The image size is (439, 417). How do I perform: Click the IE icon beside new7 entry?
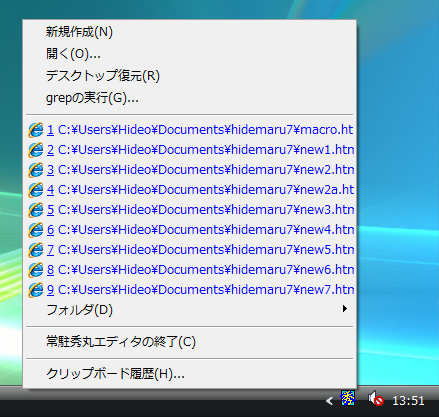36,290
